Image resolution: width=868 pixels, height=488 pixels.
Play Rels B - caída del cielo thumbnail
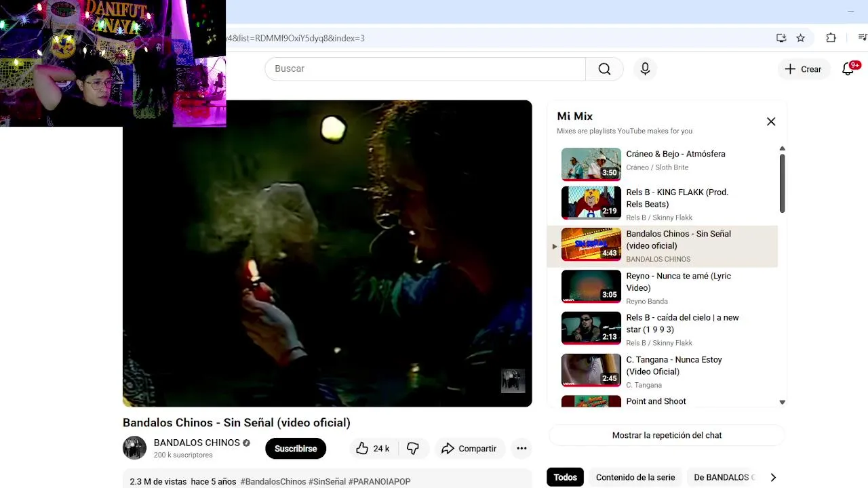(x=591, y=328)
